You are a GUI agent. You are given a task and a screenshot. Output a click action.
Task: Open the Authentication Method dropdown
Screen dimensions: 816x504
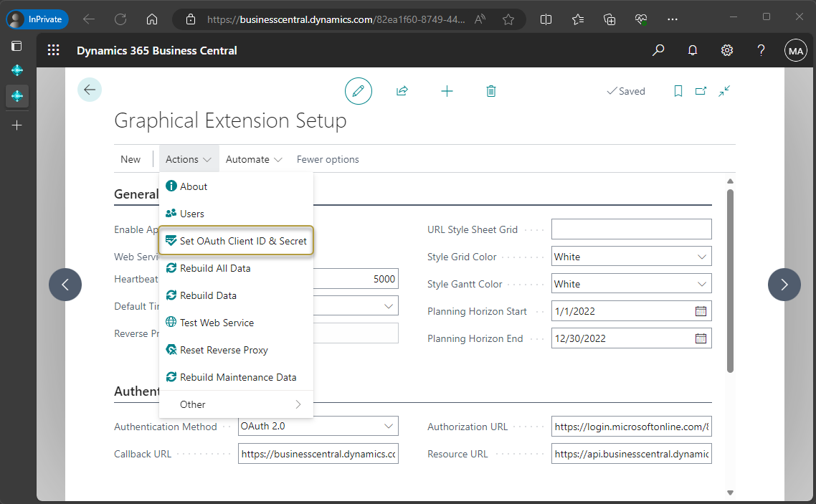pos(389,426)
